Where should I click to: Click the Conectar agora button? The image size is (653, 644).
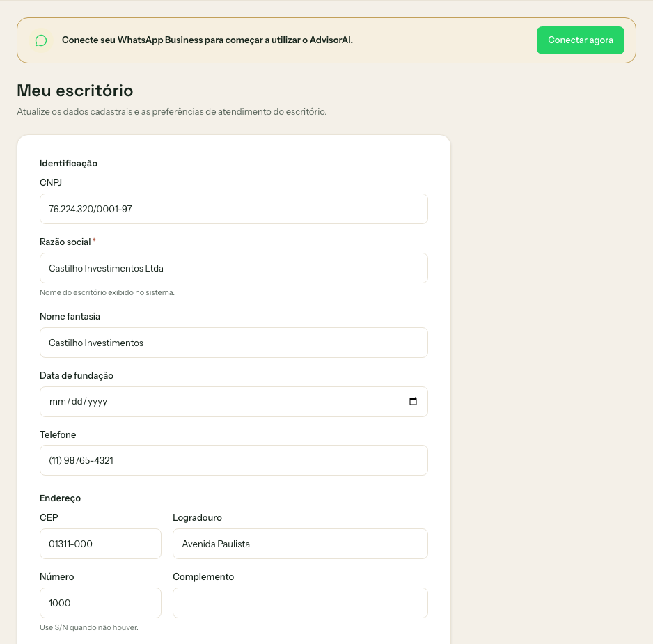coord(580,40)
